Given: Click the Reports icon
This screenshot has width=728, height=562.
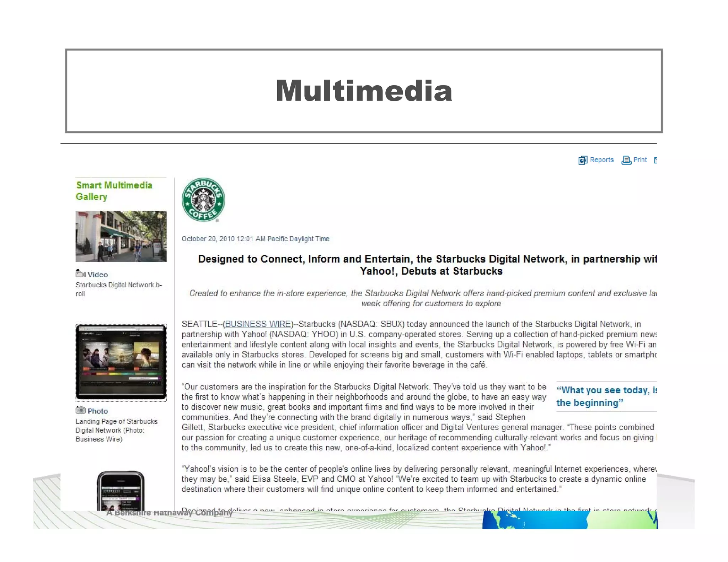Looking at the screenshot, I should pyautogui.click(x=583, y=160).
